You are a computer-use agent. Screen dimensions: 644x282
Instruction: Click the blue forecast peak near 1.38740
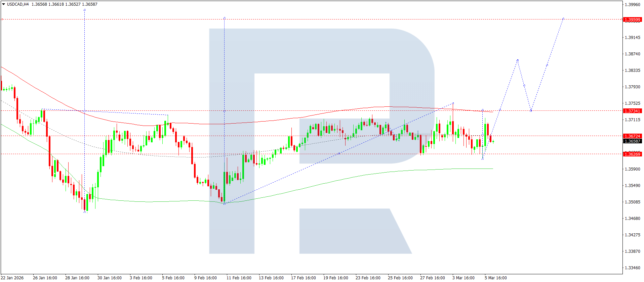(x=518, y=60)
